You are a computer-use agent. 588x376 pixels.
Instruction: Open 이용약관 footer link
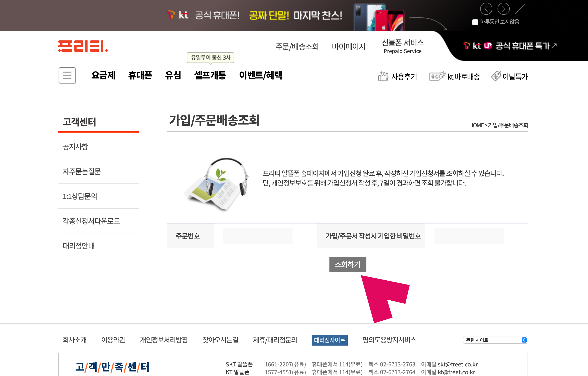click(x=113, y=340)
